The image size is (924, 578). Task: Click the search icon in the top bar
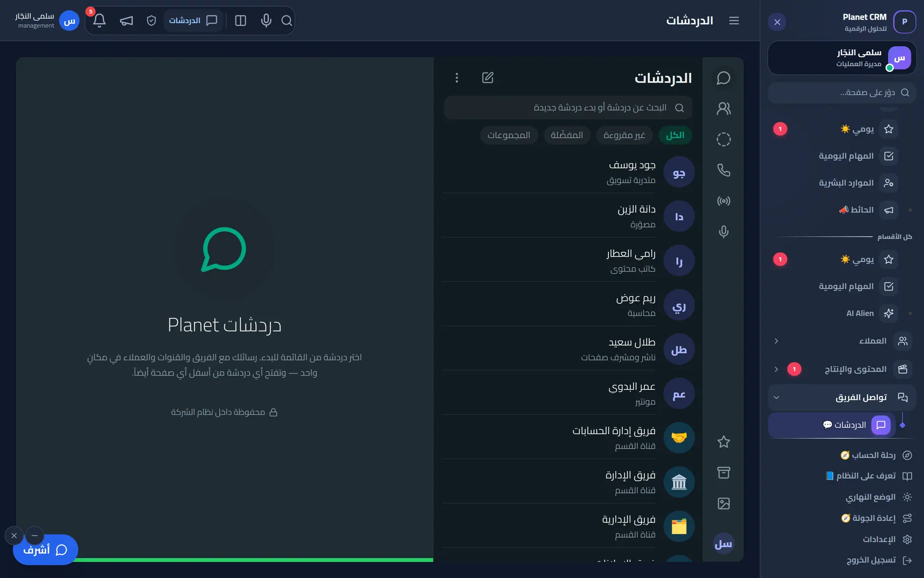tap(287, 20)
